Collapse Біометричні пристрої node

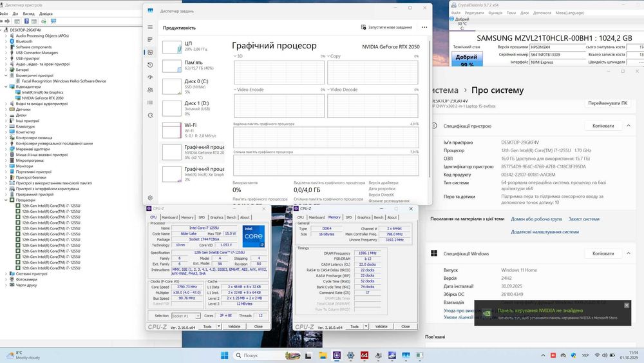(x=6, y=75)
